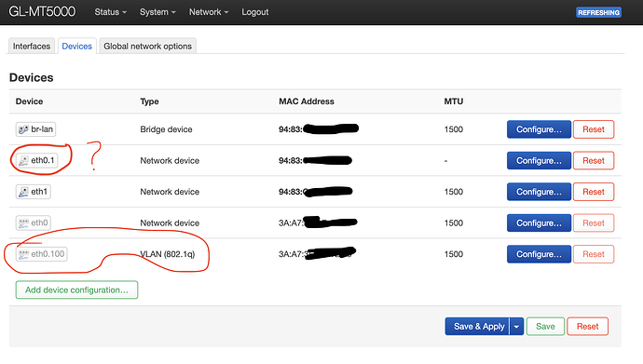Open the Network dropdown menu
This screenshot has height=364, width=643.
point(209,12)
